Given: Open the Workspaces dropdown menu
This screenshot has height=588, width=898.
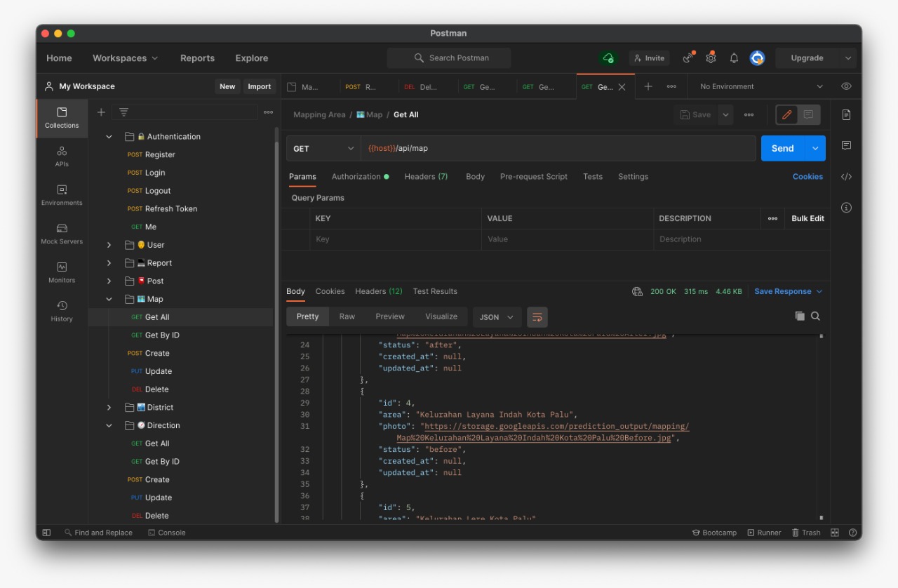Looking at the screenshot, I should (126, 58).
